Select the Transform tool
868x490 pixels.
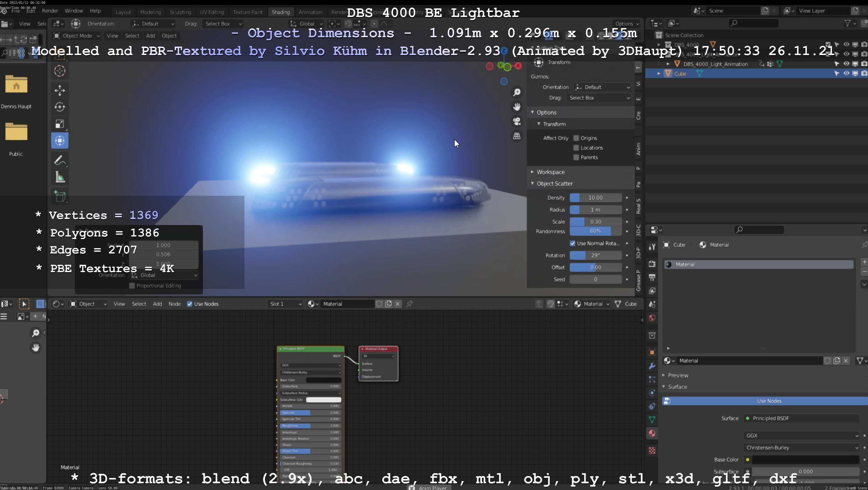[x=60, y=141]
